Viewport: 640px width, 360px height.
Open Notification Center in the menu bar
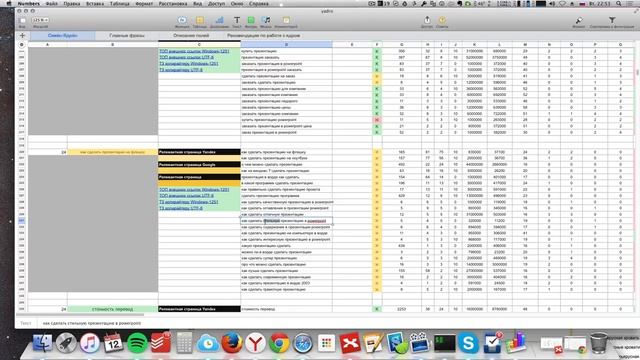(x=631, y=4)
